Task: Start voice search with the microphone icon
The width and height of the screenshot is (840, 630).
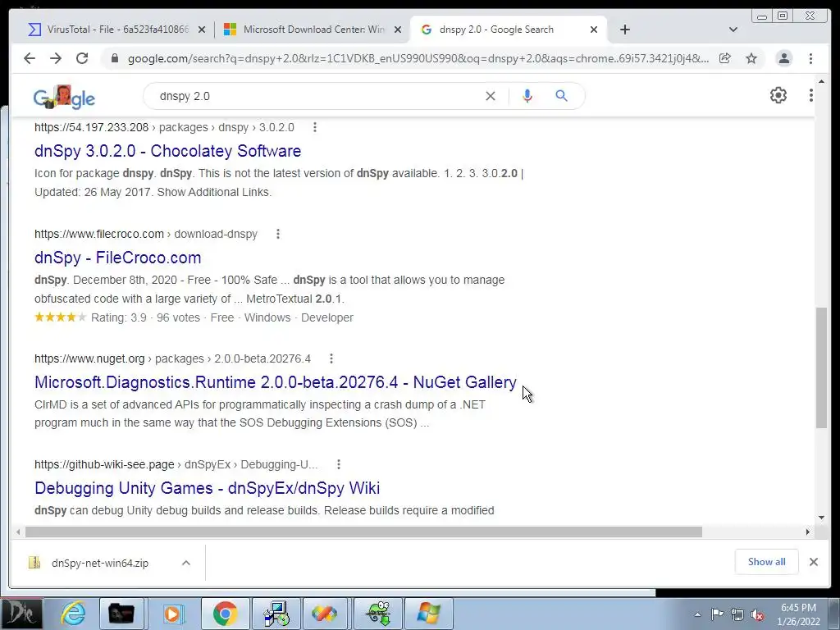Action: (x=527, y=97)
